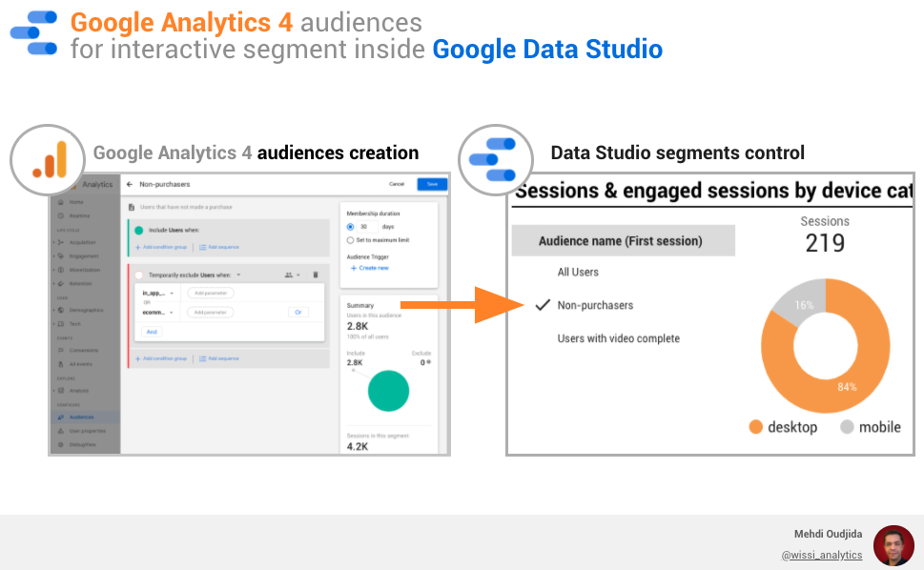The image size is (924, 570).
Task: Select All Users audience option
Action: point(578,272)
